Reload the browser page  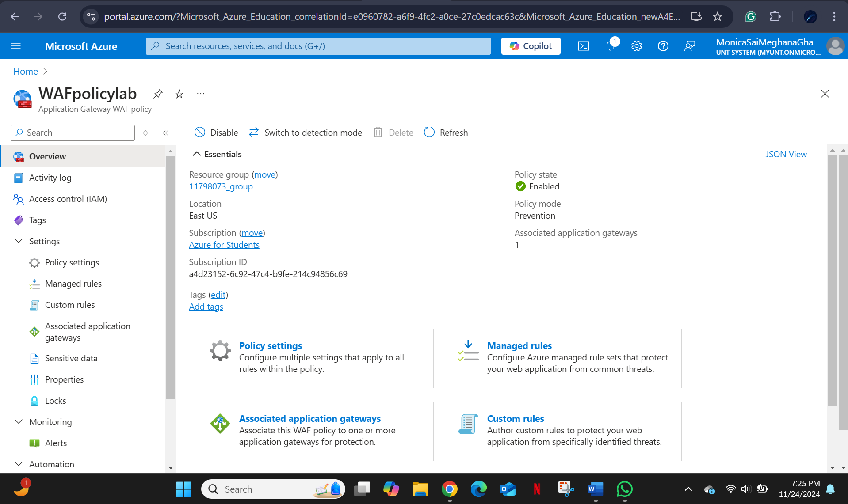pyautogui.click(x=62, y=17)
